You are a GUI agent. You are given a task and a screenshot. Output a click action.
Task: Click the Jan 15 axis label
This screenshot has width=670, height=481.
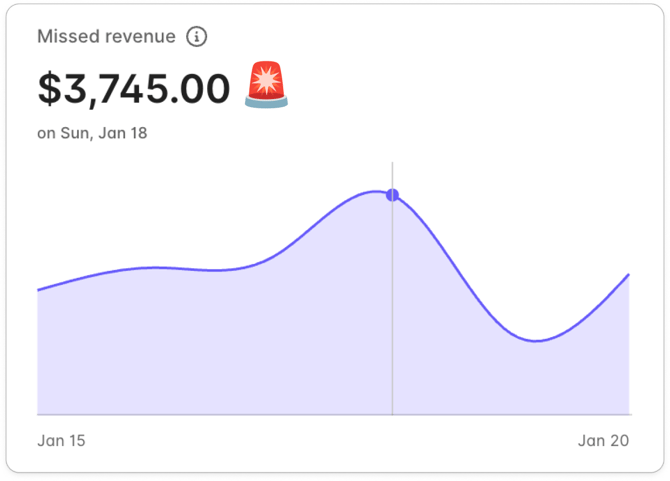point(62,440)
